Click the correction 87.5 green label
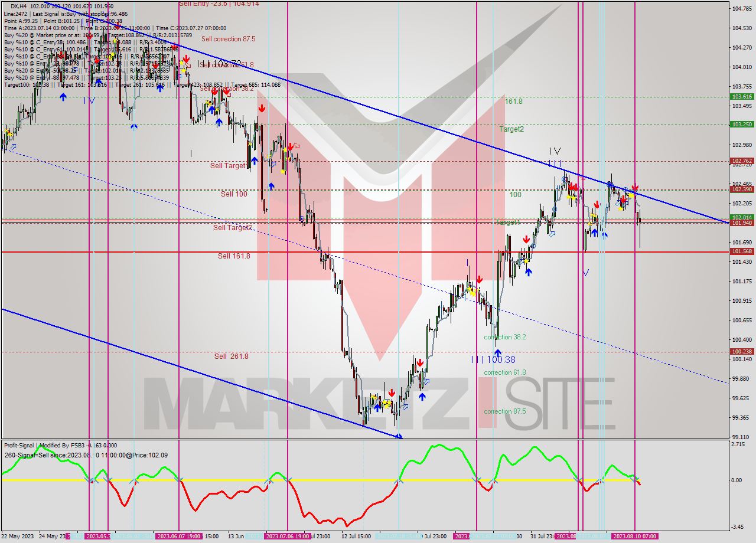The image size is (756, 543). pyautogui.click(x=504, y=411)
